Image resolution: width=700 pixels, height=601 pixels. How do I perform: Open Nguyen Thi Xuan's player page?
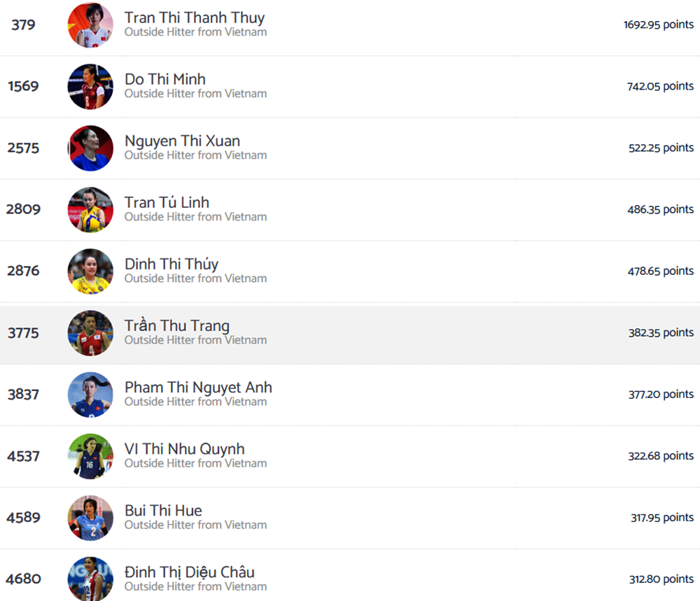tap(182, 141)
